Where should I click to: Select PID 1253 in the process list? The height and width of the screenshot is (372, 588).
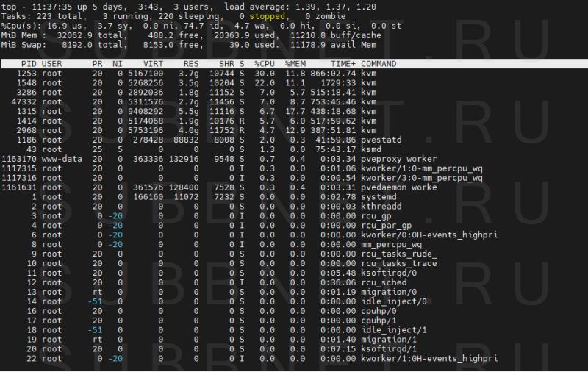[25, 74]
